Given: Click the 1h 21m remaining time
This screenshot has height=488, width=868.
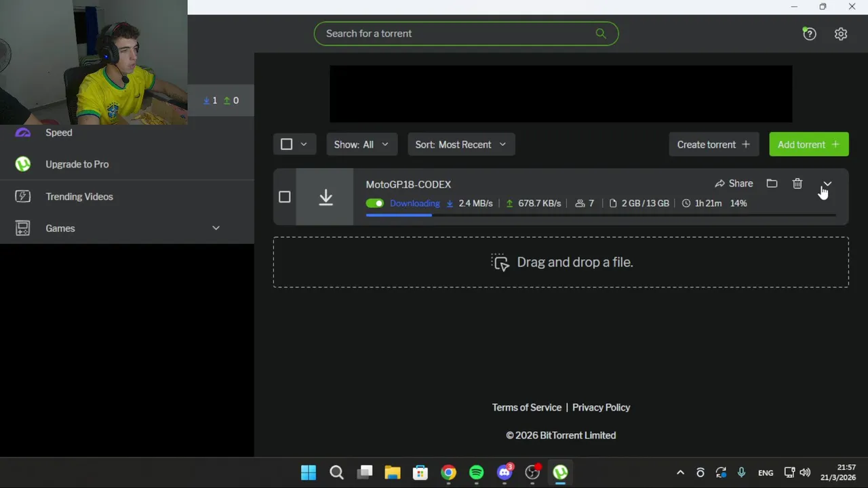Looking at the screenshot, I should [x=708, y=203].
